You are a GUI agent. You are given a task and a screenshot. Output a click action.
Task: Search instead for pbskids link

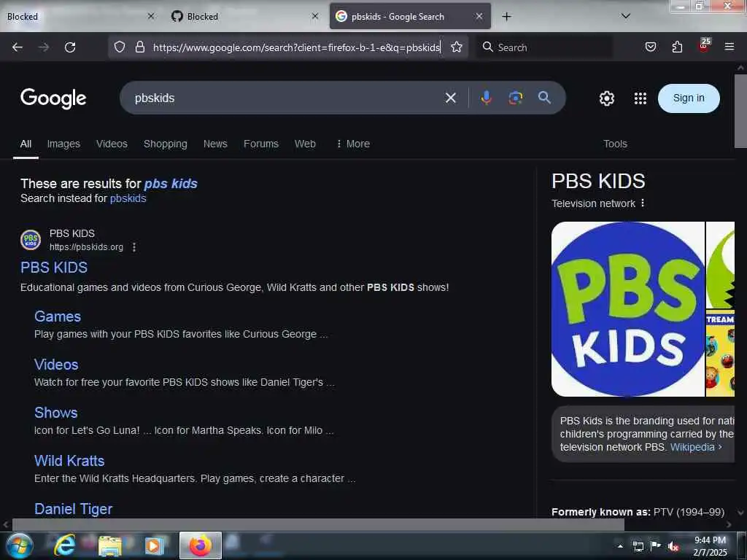(128, 198)
